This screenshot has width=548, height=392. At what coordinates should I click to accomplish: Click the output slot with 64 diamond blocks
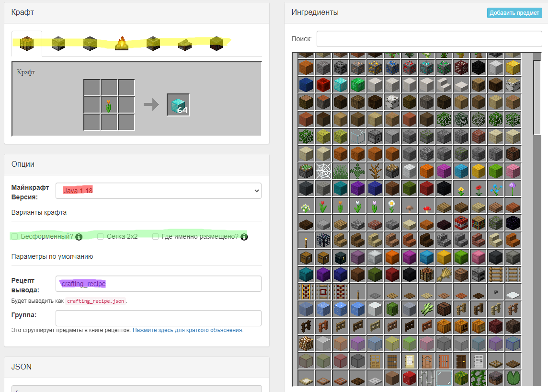[x=178, y=105]
